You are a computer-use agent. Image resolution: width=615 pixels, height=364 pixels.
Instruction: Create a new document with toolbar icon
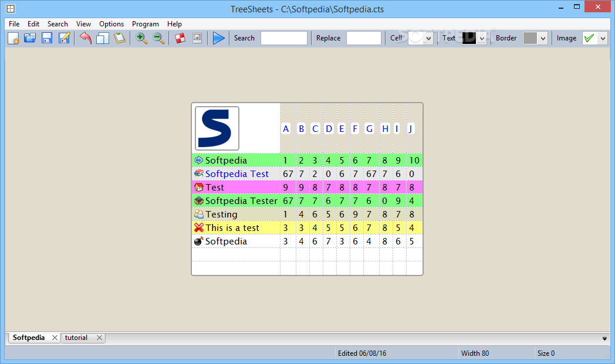pyautogui.click(x=13, y=38)
